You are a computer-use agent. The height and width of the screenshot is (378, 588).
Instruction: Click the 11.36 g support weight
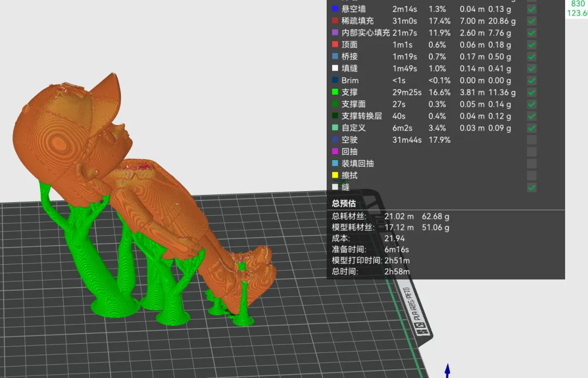502,92
